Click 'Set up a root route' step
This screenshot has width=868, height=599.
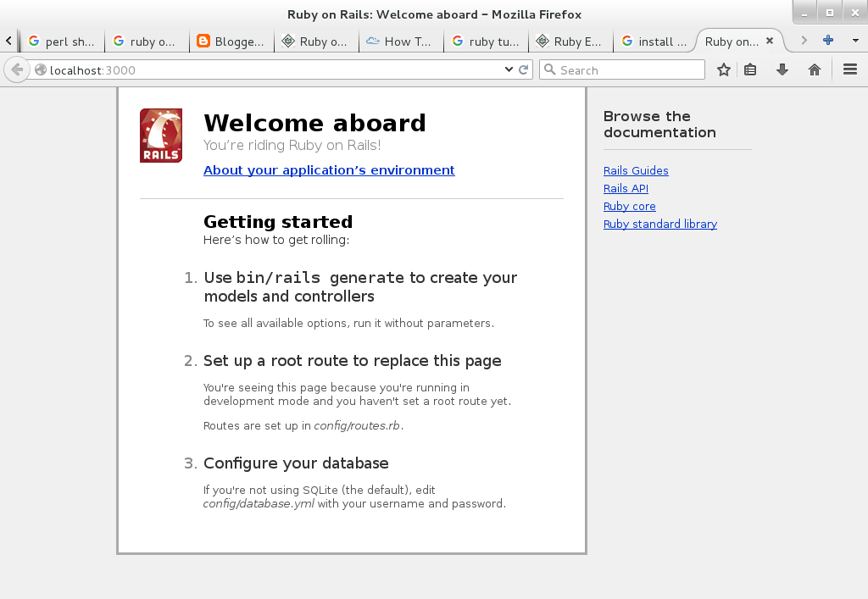click(x=352, y=361)
